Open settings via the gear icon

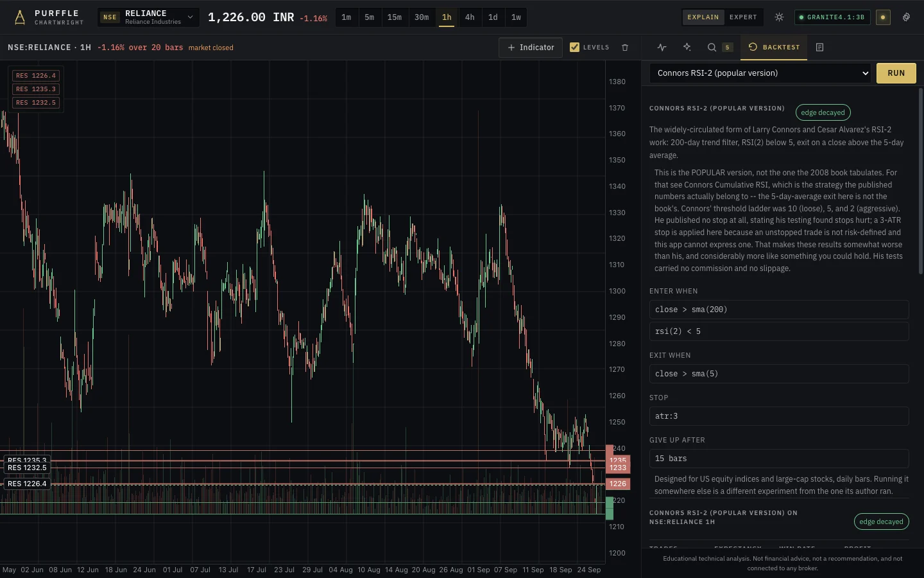pyautogui.click(x=906, y=17)
